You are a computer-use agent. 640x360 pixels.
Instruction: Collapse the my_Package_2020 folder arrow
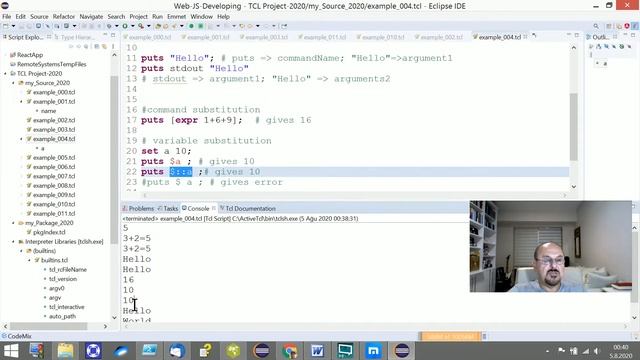[x=13, y=223]
